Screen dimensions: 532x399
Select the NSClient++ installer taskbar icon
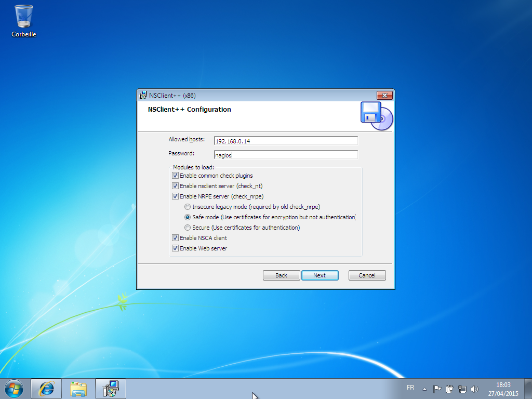pos(111,389)
